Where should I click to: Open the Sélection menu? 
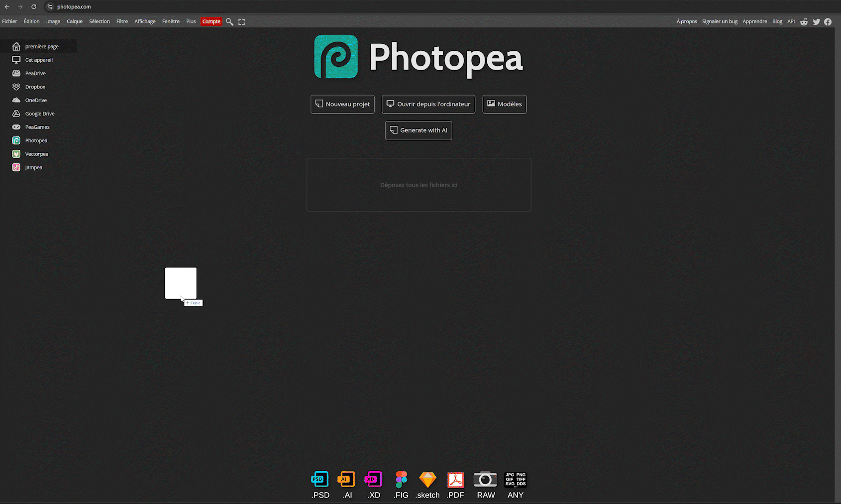point(100,21)
